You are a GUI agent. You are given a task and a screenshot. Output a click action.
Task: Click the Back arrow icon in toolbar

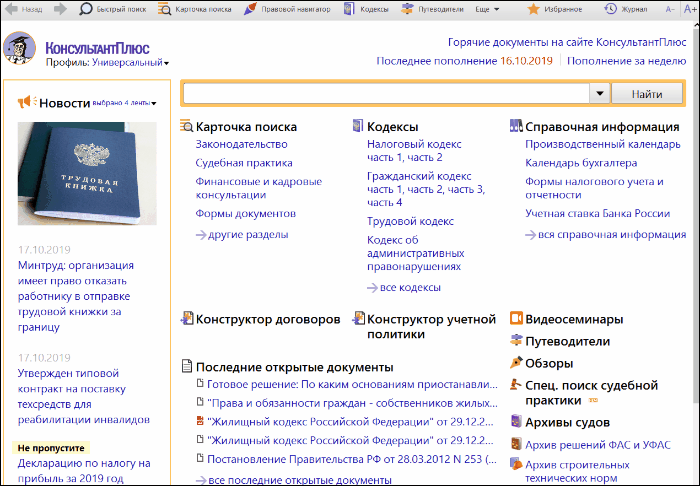(x=11, y=9)
